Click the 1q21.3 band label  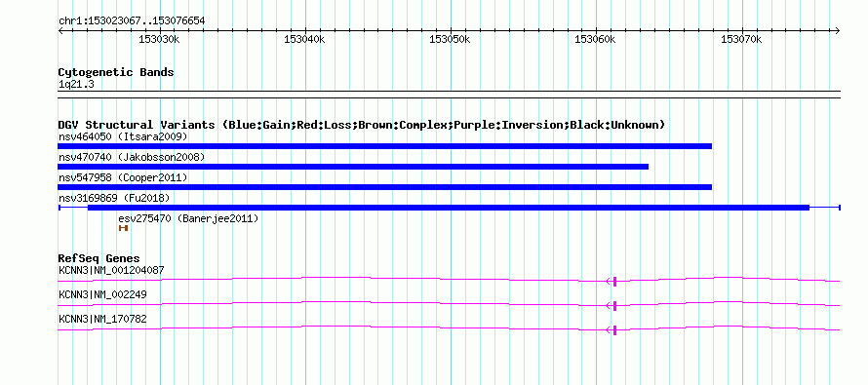76,84
